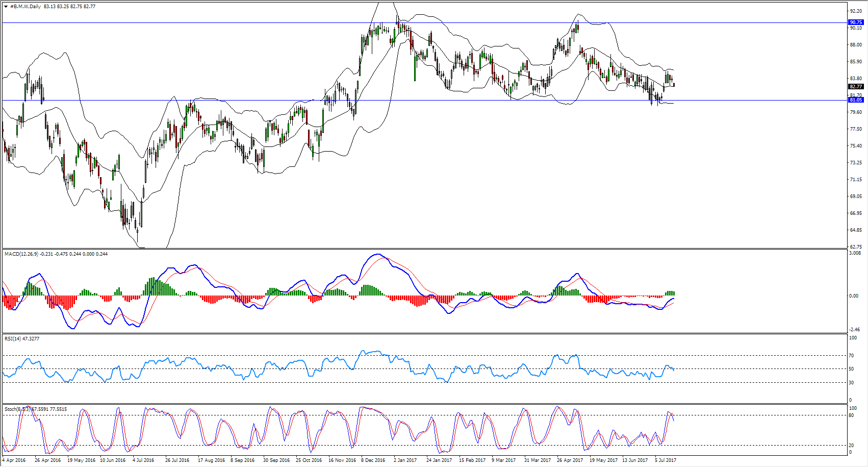The width and height of the screenshot is (868, 467).
Task: Click the 85.90 price scale value
Action: 855,62
